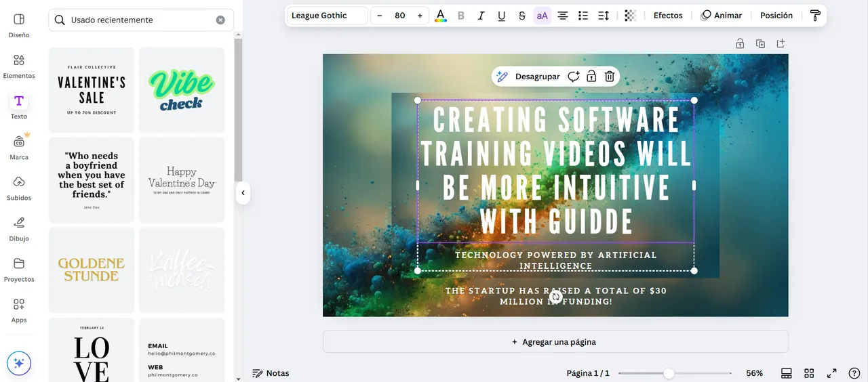Select the headline 'Creating software training videos' text
Image resolution: width=868 pixels, height=382 pixels.
(x=556, y=171)
